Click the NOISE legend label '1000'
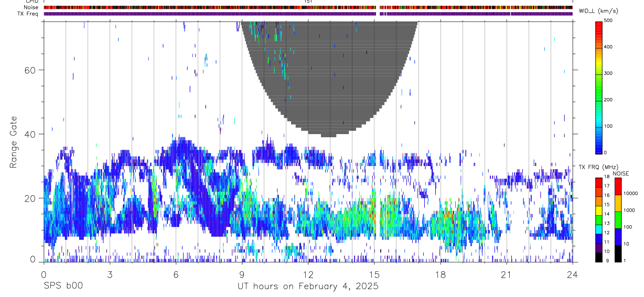The image size is (644, 297). coord(629,211)
